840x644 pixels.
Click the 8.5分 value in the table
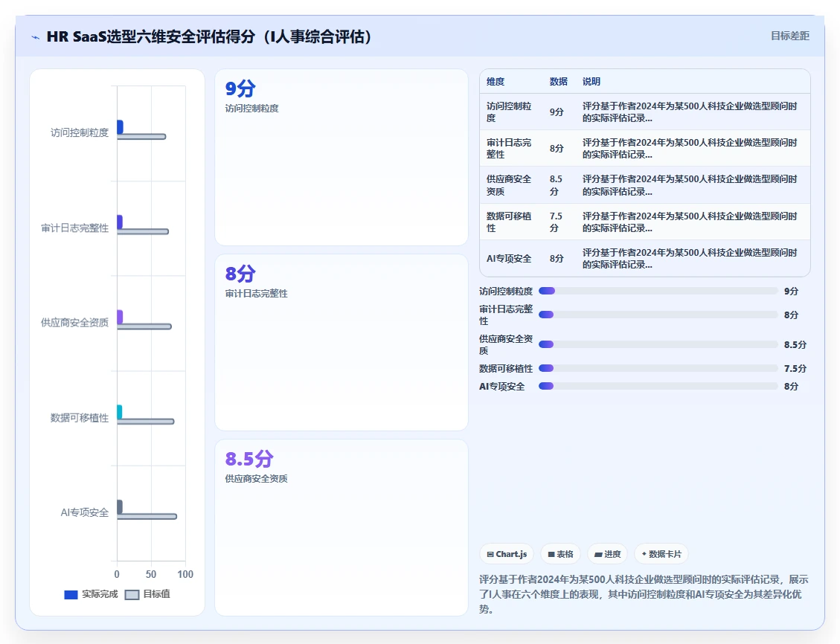(556, 185)
